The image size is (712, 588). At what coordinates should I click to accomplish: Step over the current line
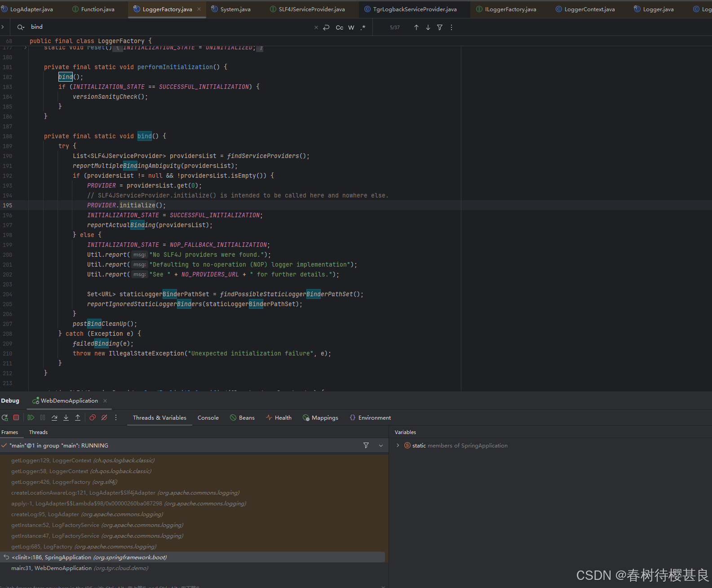pos(54,417)
